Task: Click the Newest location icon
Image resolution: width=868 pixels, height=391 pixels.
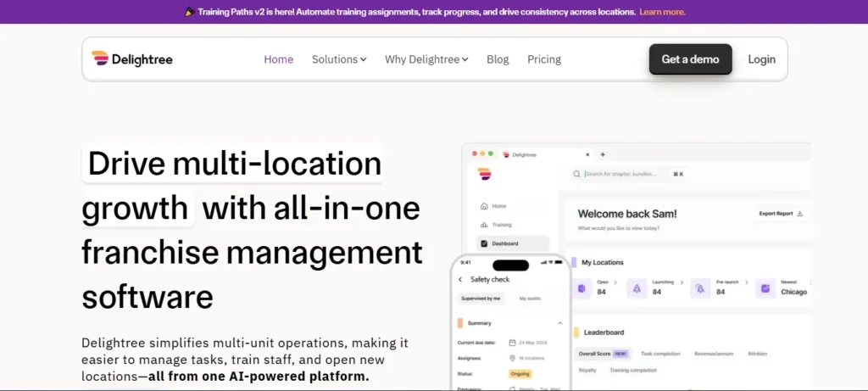Action: tap(765, 288)
